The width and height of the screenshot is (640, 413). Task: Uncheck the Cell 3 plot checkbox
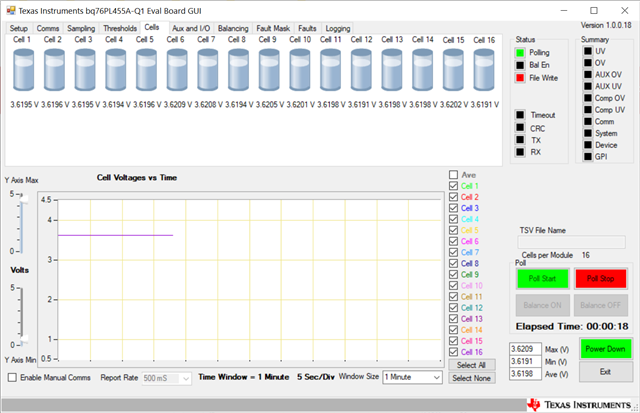click(x=453, y=208)
